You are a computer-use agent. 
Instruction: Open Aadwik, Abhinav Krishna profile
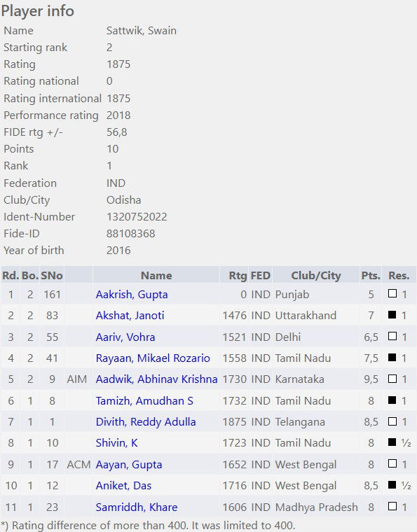pyautogui.click(x=156, y=379)
